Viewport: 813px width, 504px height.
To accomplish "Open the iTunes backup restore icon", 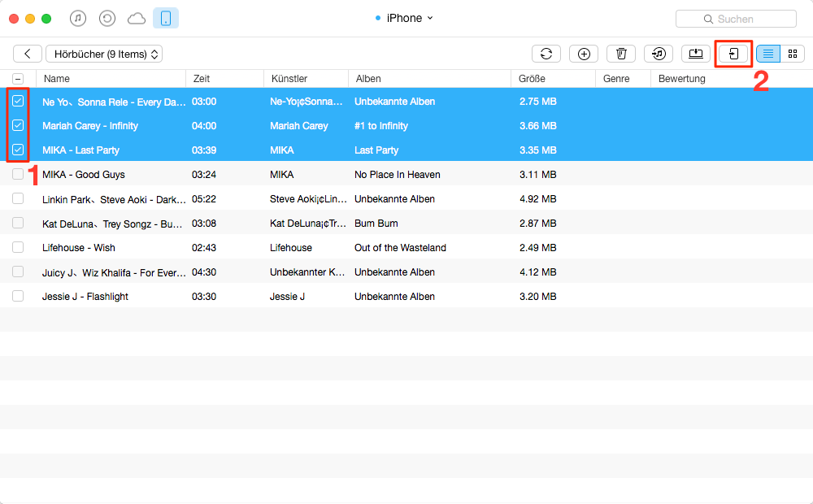I will [107, 19].
